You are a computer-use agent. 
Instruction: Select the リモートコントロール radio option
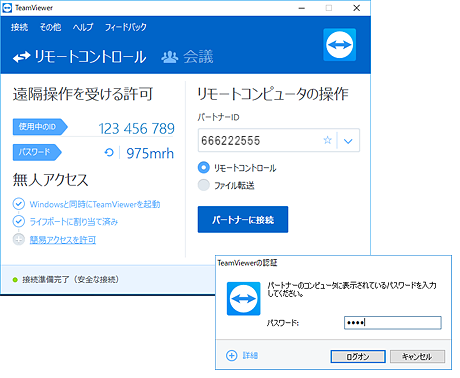point(204,167)
